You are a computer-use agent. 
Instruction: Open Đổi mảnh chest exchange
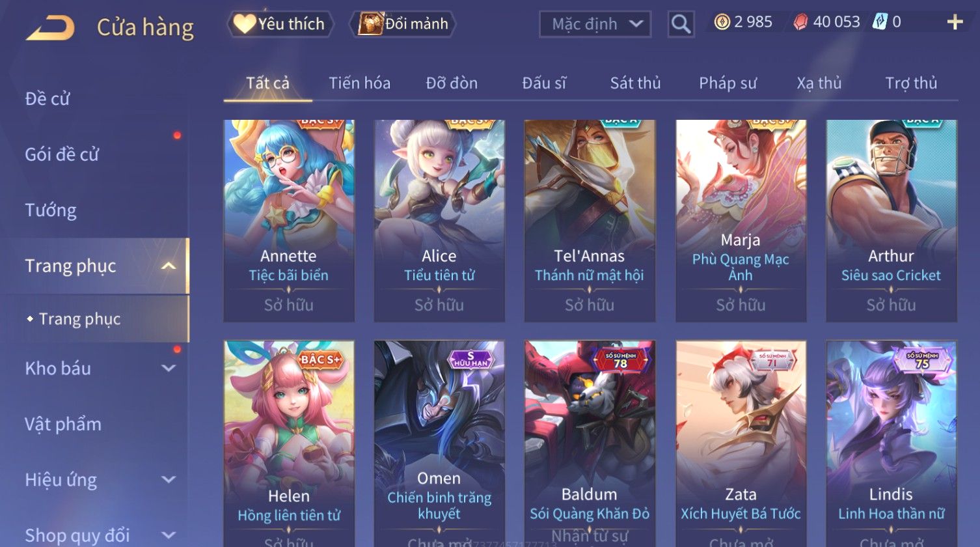coord(403,24)
